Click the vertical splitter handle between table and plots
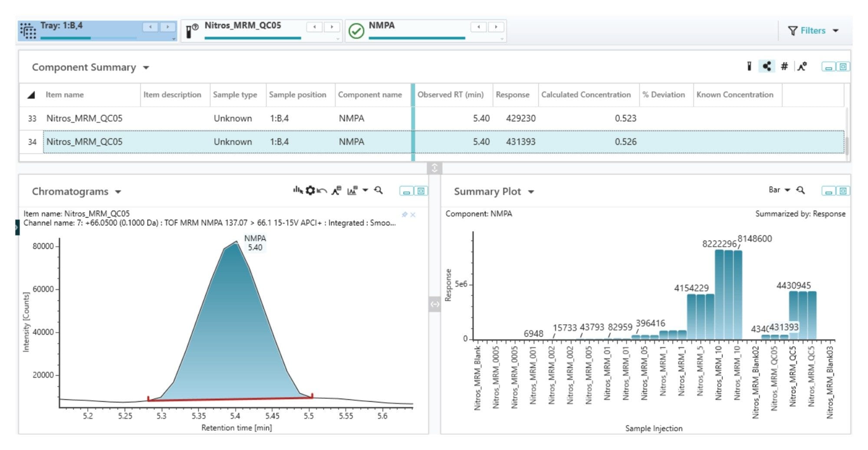Image resolution: width=868 pixels, height=450 pixels. click(x=434, y=168)
